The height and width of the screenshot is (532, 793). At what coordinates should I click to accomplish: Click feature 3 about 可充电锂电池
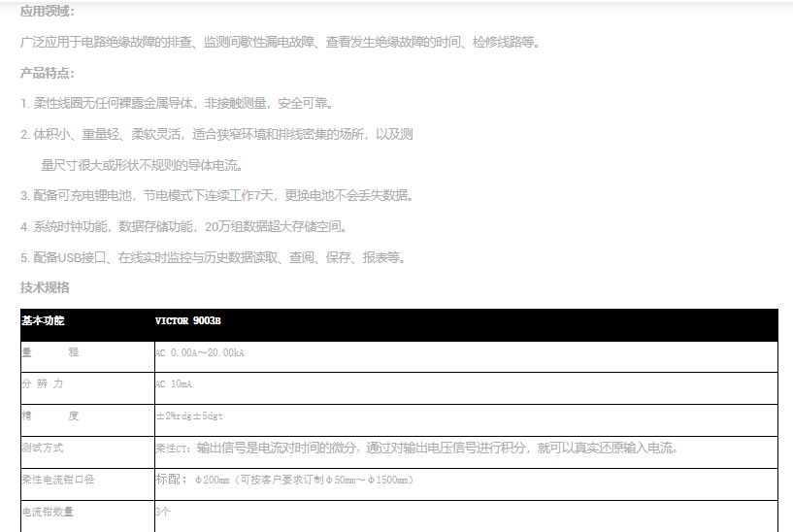click(216, 195)
